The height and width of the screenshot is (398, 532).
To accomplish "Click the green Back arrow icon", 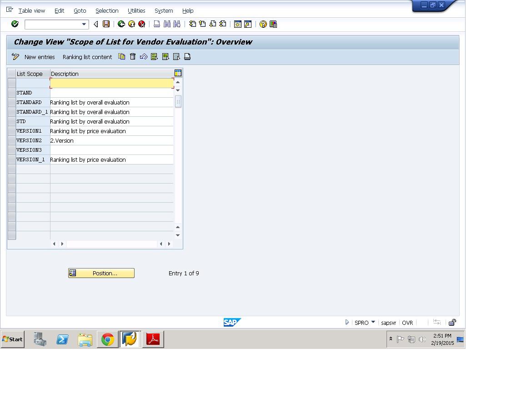I will [x=121, y=24].
